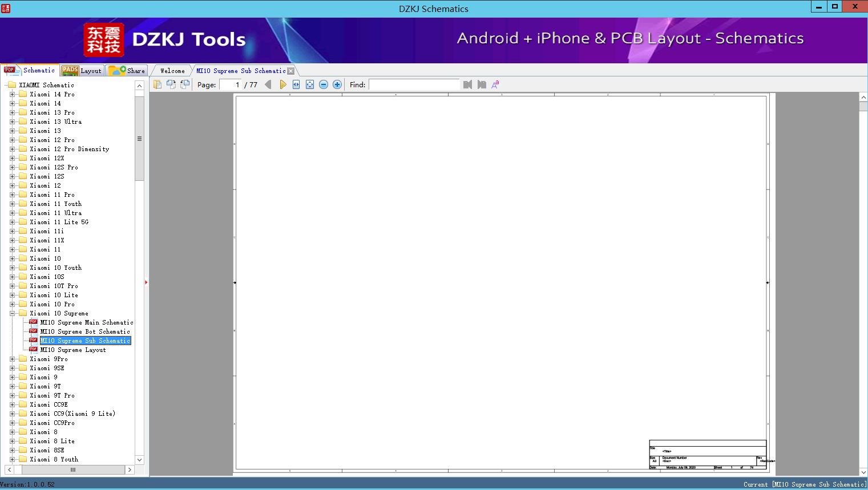Viewport: 868px width, 490px height.
Task: Select Xiaomi 9Pro tree item
Action: point(49,359)
